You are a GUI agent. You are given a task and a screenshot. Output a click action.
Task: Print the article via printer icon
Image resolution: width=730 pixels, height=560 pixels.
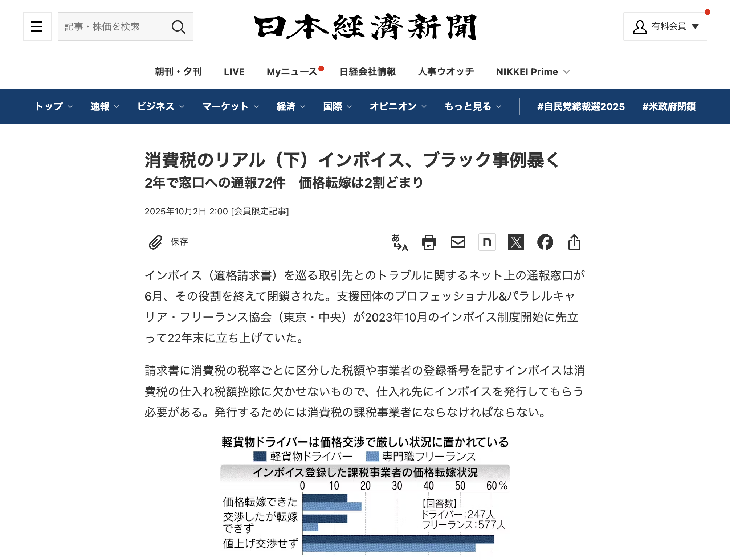429,242
